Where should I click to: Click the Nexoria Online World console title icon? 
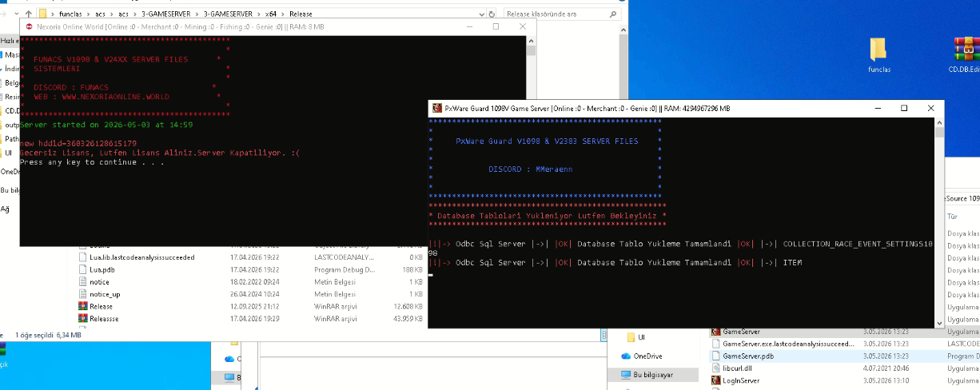pos(29,26)
